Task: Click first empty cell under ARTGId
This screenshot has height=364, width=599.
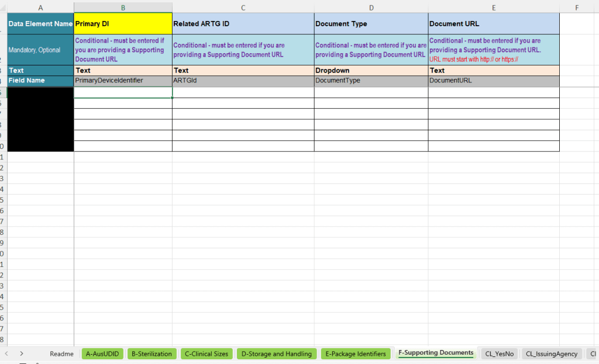Action: 243,92
